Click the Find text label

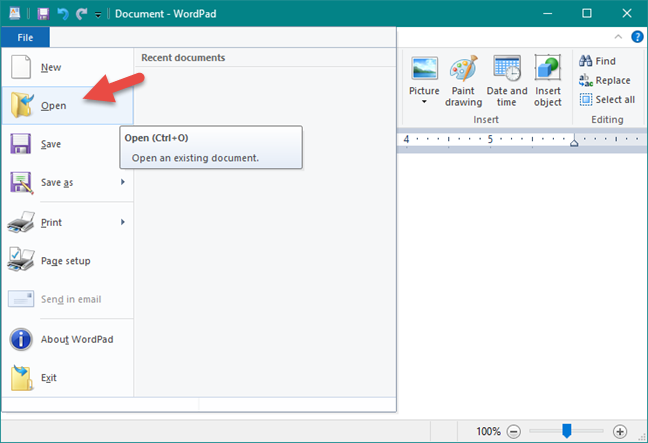tap(605, 61)
